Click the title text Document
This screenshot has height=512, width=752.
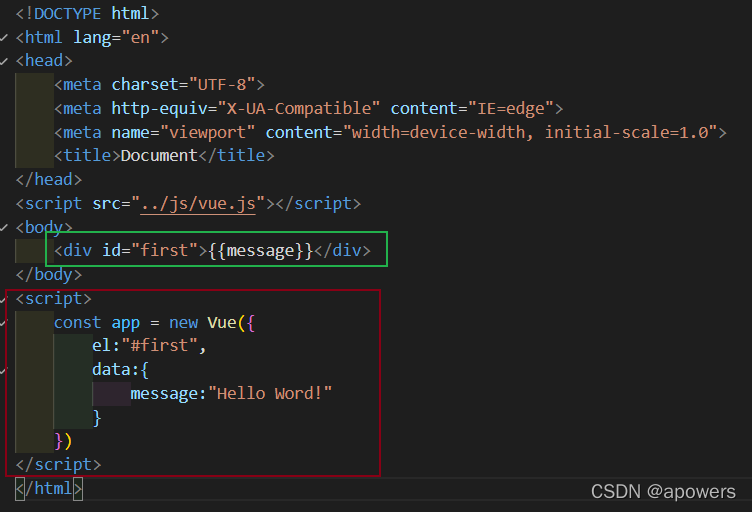tap(159, 156)
